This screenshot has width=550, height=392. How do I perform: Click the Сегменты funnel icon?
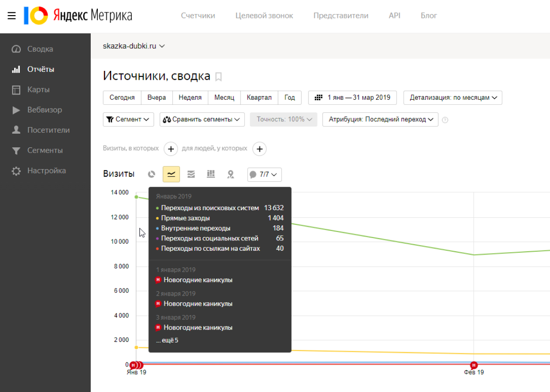point(16,151)
